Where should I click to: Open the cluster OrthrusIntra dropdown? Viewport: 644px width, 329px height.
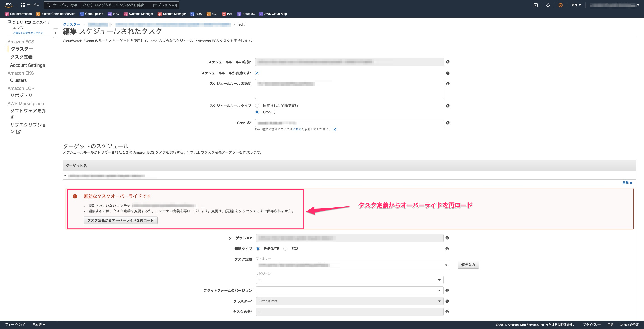349,301
